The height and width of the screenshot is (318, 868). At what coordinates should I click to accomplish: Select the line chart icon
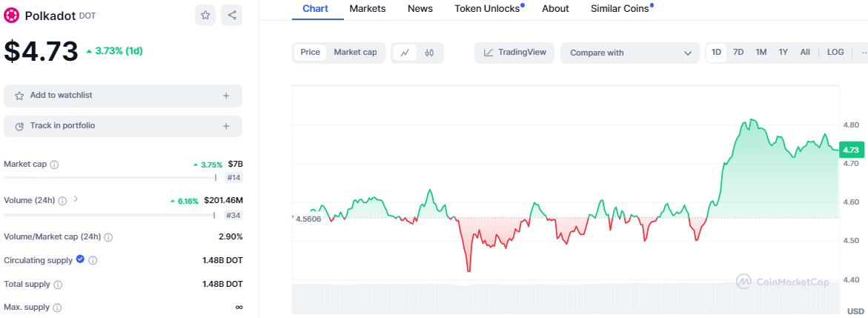click(x=405, y=53)
